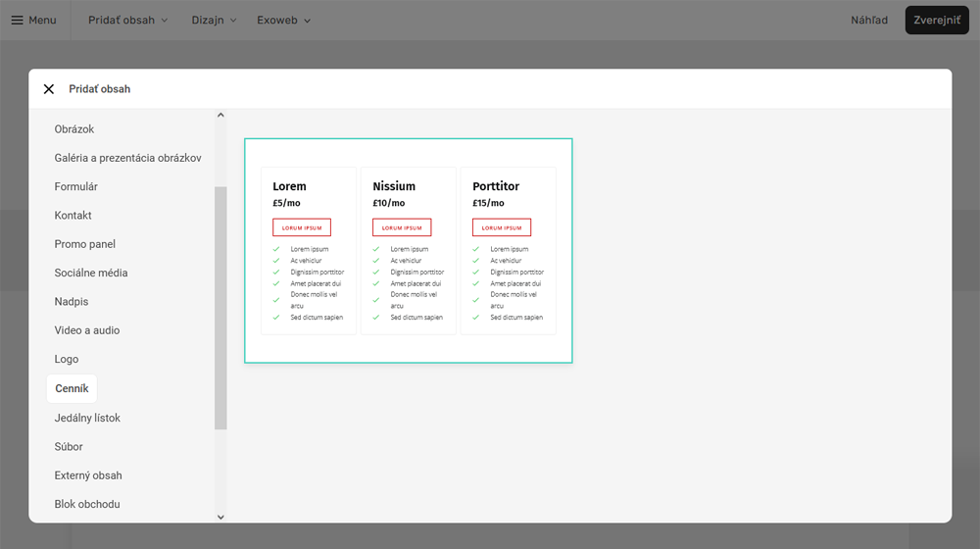The height and width of the screenshot is (549, 980).
Task: Close the Pridať obsah dialog
Action: pos(49,89)
